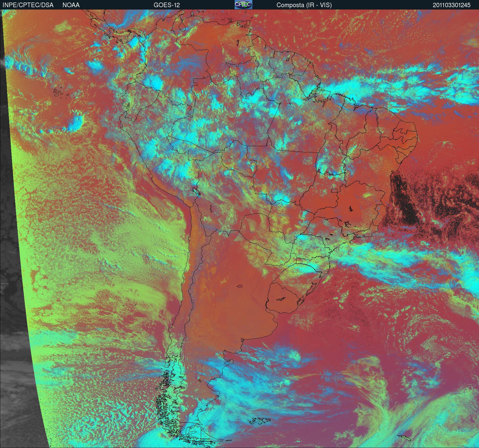Viewport: 479px width, 448px height.
Task: Click the NOAA label in the header
Action: 71,5
